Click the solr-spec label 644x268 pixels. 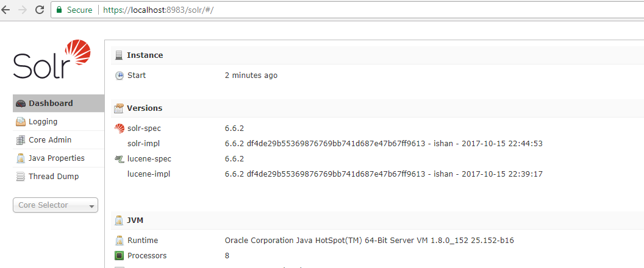[x=144, y=129]
